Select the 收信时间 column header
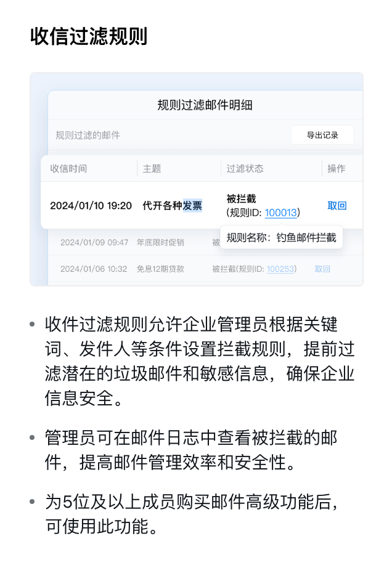392x573 pixels. [x=68, y=168]
